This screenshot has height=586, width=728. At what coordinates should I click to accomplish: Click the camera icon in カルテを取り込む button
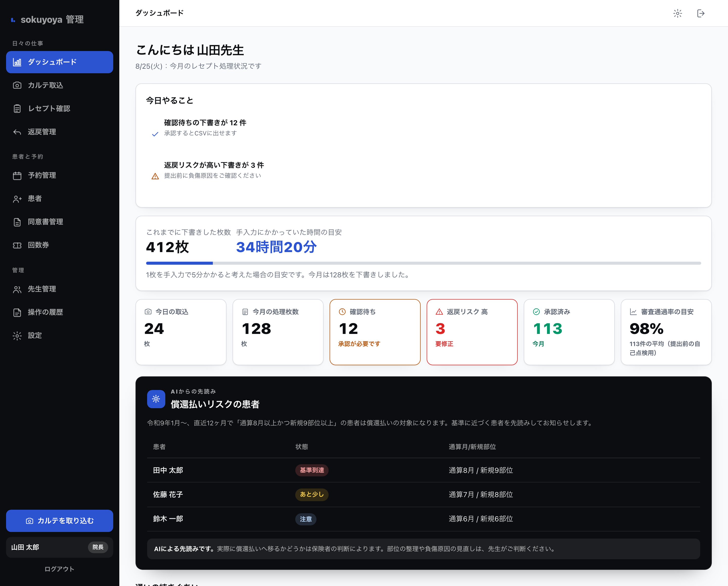[29, 521]
